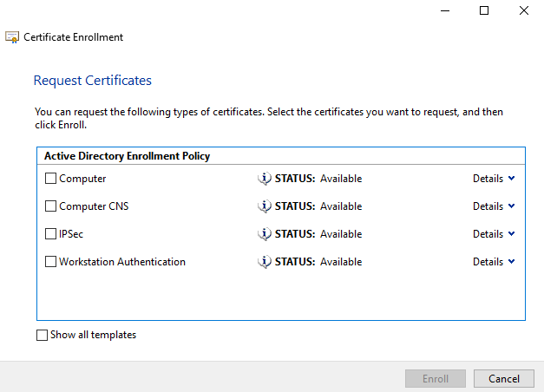Show Details for IPSec certificate

[494, 234]
